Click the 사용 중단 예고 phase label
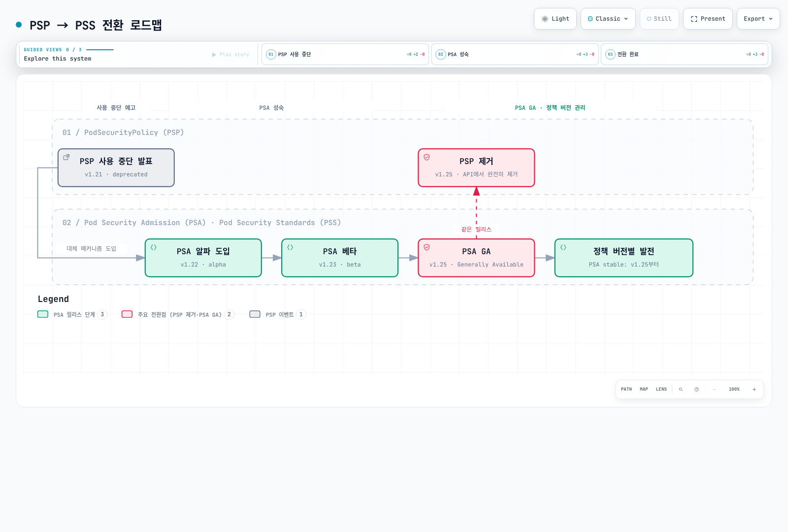This screenshot has width=788, height=532. [x=116, y=108]
